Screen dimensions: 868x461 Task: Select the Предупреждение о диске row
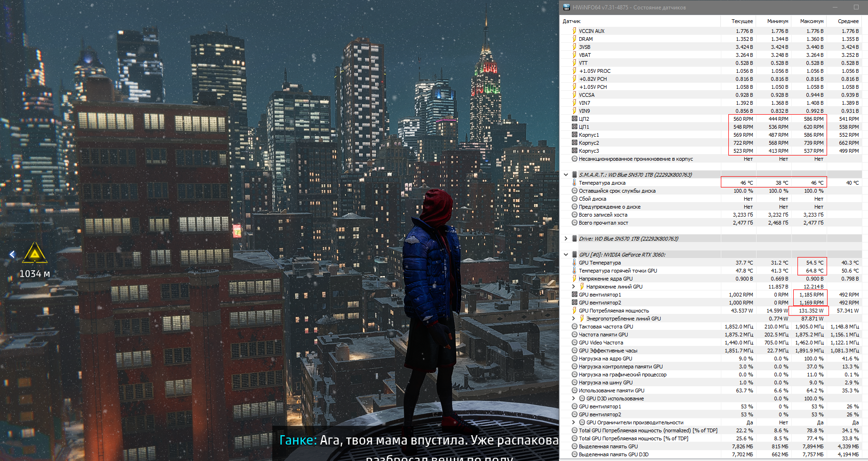point(711,207)
